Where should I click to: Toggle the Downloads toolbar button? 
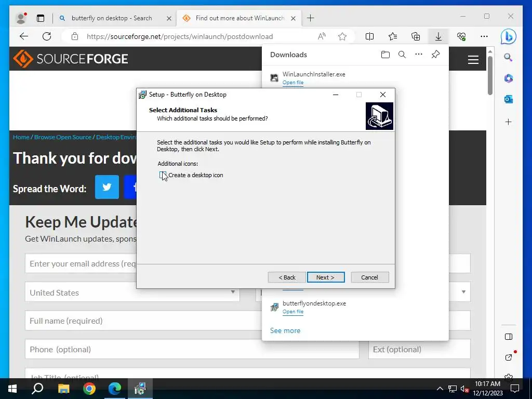click(438, 36)
